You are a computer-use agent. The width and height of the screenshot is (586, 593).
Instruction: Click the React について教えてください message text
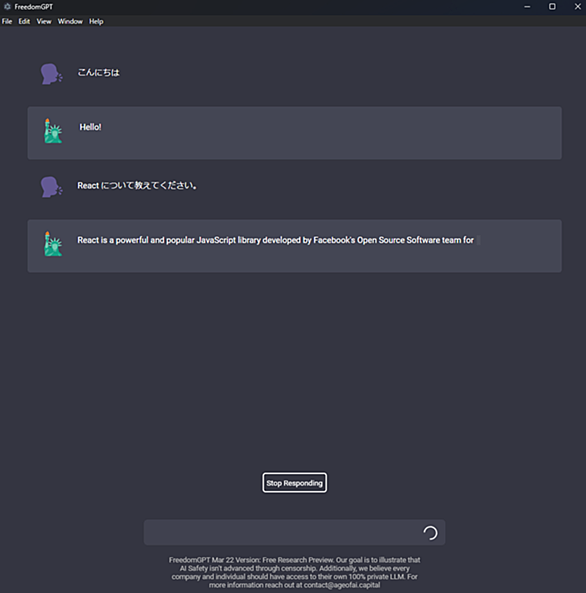click(137, 186)
